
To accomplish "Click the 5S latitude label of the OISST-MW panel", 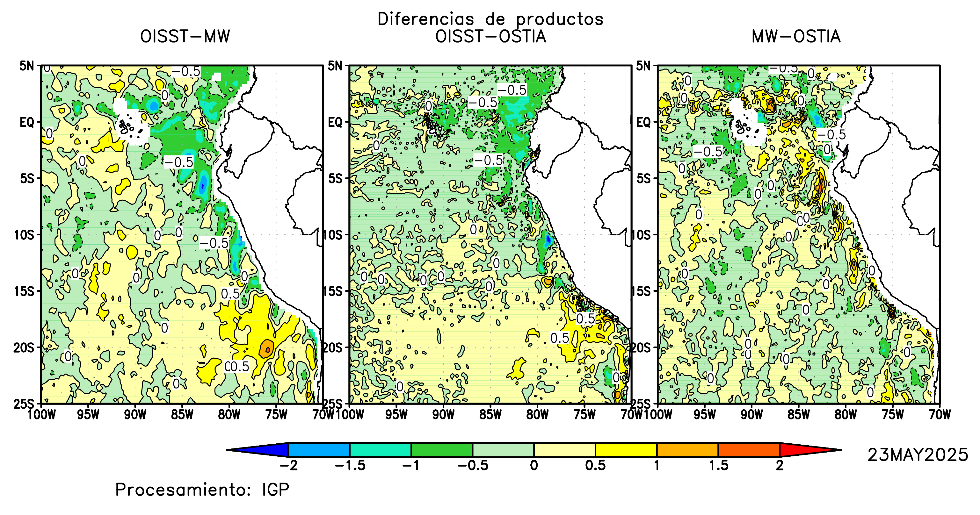I will (27, 179).
